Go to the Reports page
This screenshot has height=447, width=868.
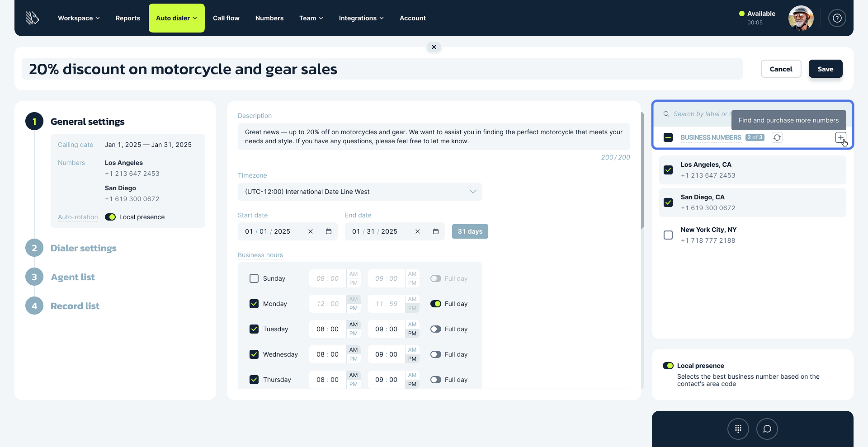[x=127, y=18]
